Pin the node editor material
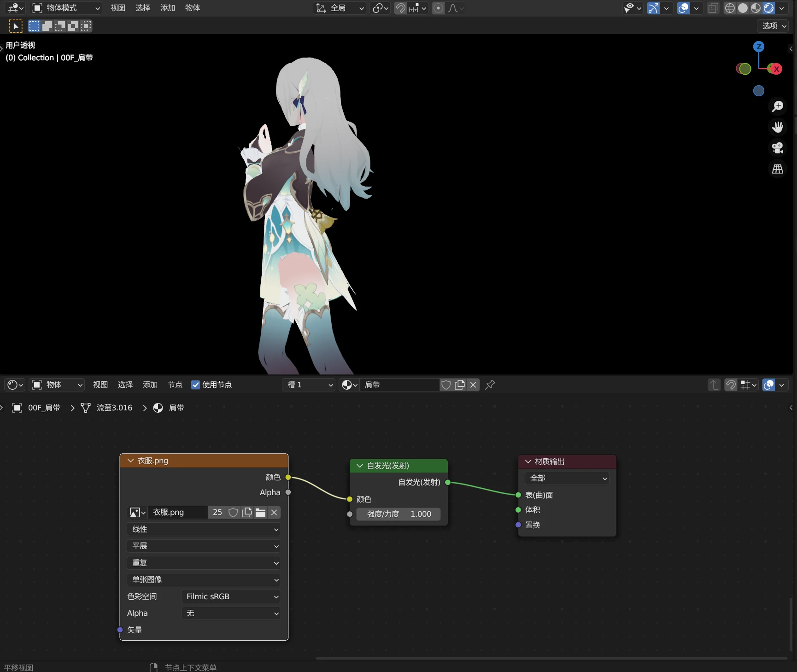 click(x=490, y=385)
